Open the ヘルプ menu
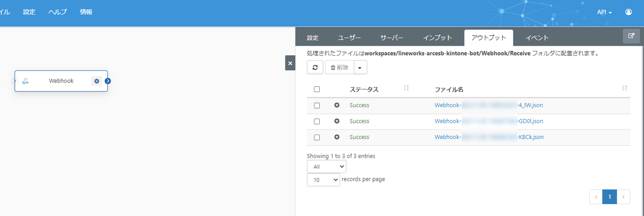 click(57, 12)
